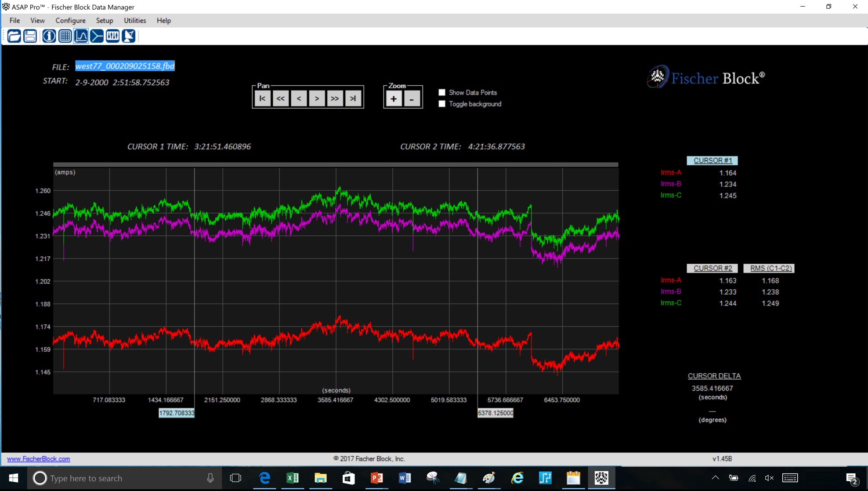Screen dimensions: 868x491
Task: Fast pan right with >> button
Action: coord(335,98)
